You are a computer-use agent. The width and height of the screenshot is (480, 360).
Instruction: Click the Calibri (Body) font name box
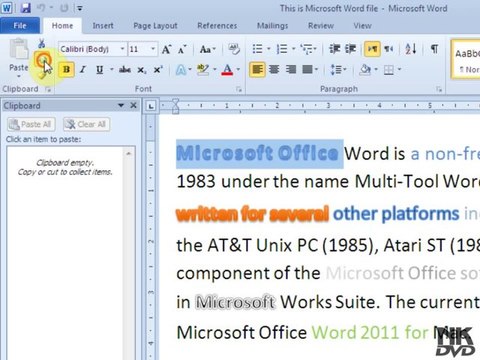click(x=89, y=49)
